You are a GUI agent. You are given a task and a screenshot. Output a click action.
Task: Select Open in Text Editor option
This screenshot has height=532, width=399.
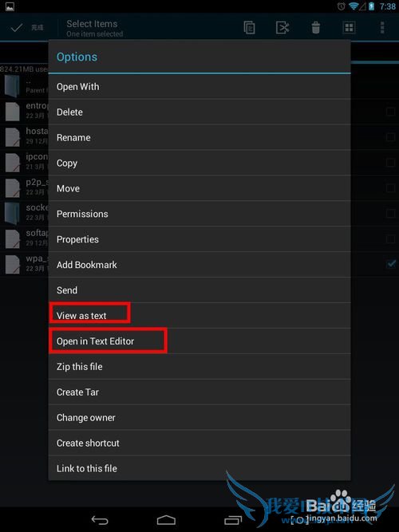[x=199, y=341]
